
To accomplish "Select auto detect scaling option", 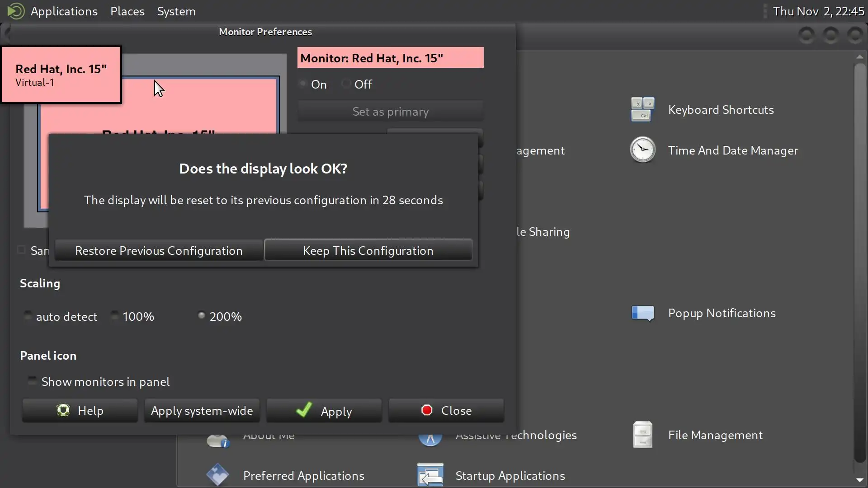I will [28, 315].
